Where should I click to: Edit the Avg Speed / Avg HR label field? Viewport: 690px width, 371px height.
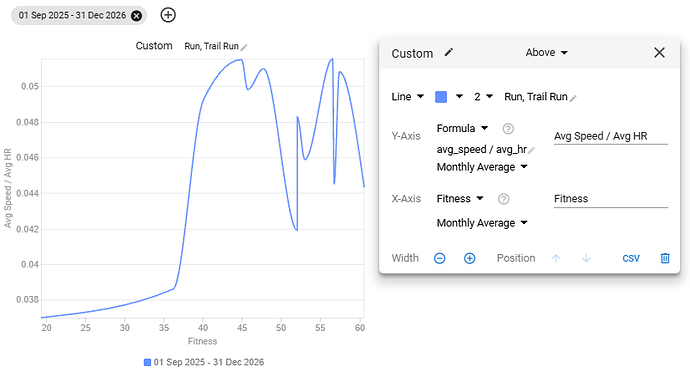[611, 136]
